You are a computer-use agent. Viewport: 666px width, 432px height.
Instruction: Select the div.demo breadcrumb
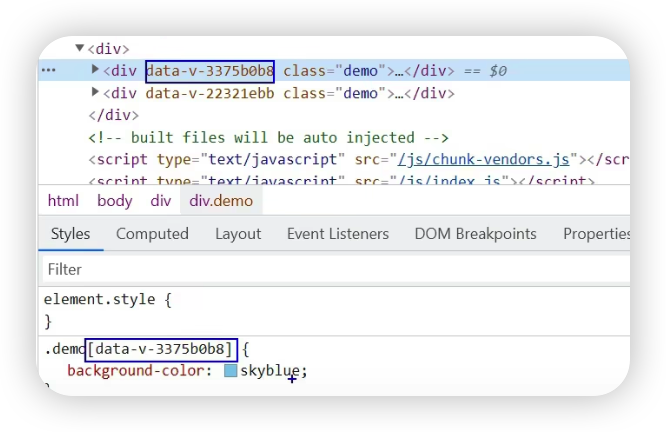(221, 200)
